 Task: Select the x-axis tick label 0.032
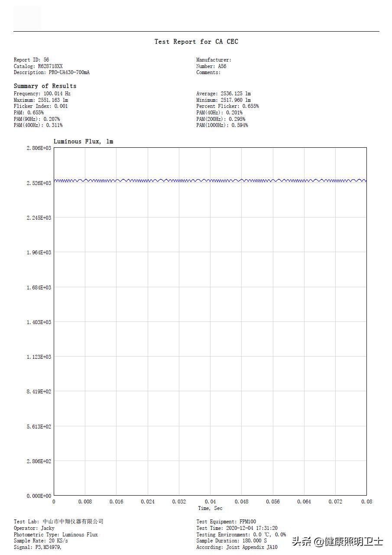[x=179, y=502]
